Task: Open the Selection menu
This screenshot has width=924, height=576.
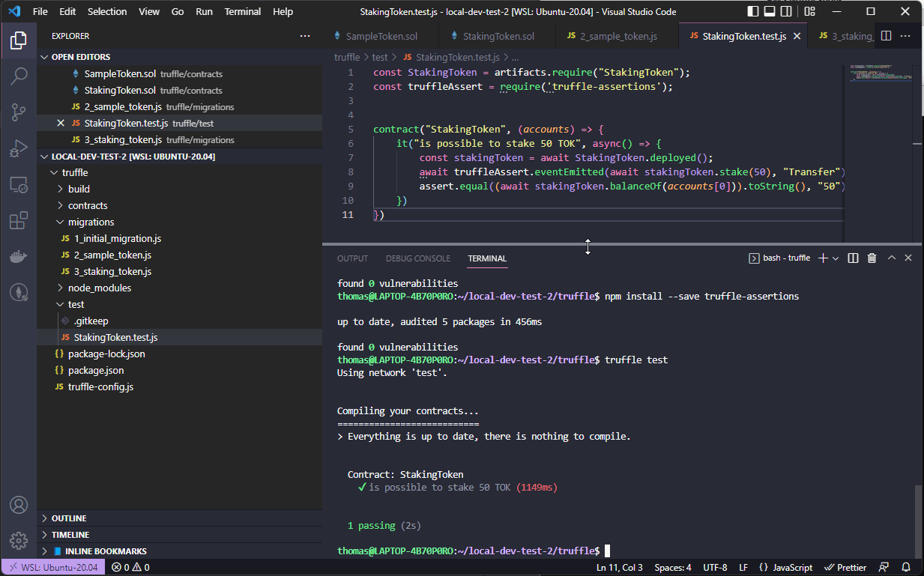Action: click(107, 11)
